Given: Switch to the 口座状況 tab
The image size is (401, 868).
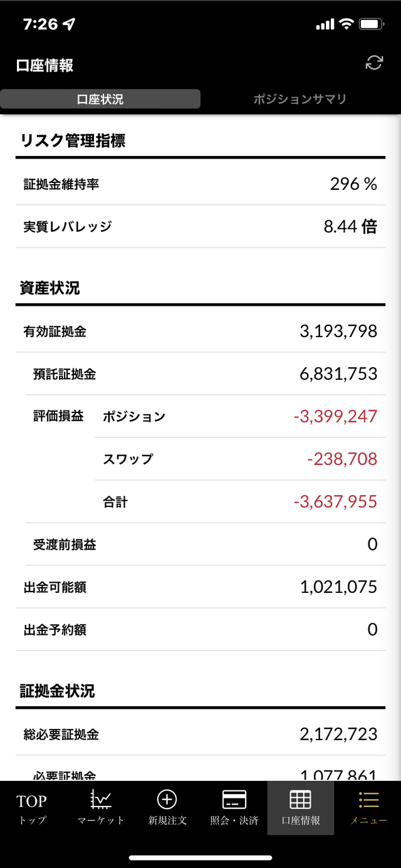Looking at the screenshot, I should (x=100, y=99).
